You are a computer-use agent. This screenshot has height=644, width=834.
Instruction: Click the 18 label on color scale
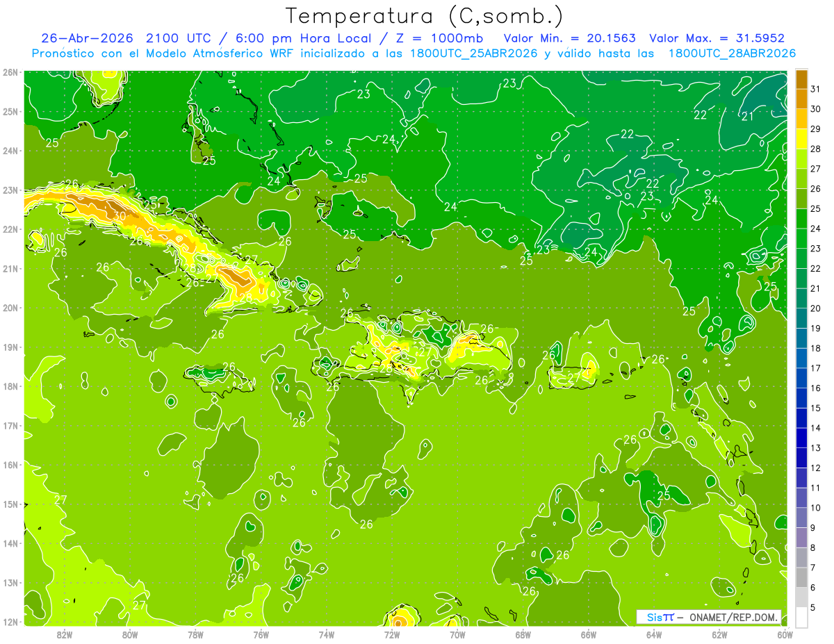pyautogui.click(x=816, y=348)
